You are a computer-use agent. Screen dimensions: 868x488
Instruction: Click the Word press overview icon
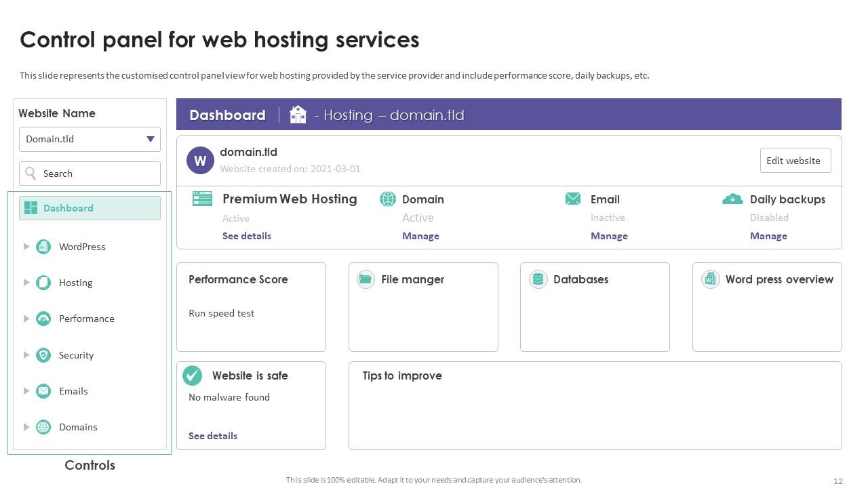[x=710, y=279]
